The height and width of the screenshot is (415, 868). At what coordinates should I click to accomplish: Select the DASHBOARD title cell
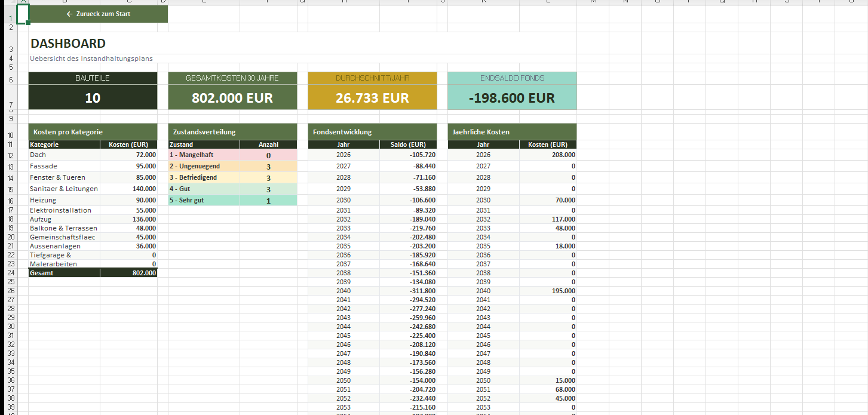pyautogui.click(x=68, y=44)
